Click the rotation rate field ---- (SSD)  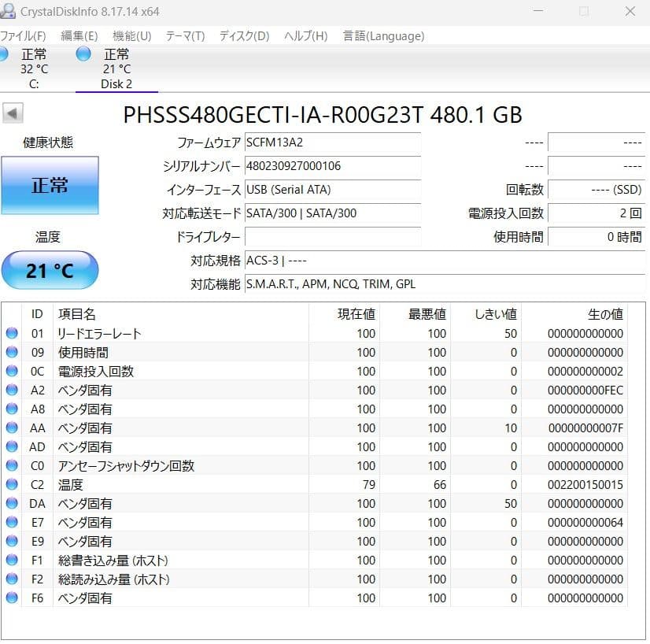pos(596,190)
